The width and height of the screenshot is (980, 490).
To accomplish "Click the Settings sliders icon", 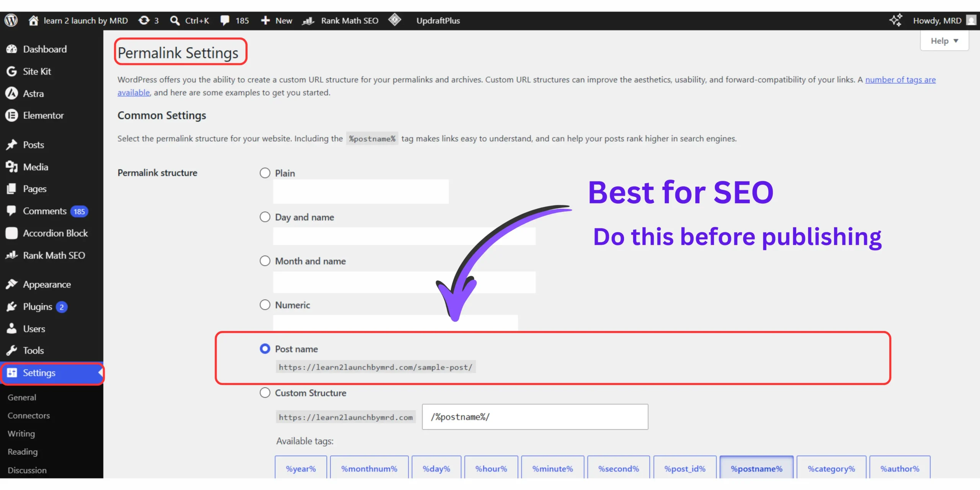I will pos(12,373).
